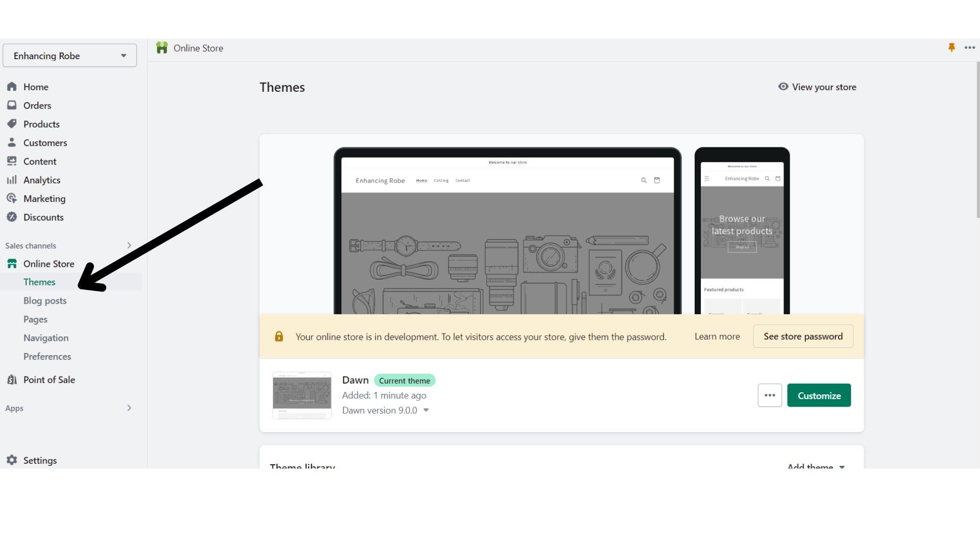
Task: Open Point of Sale channel
Action: 49,380
